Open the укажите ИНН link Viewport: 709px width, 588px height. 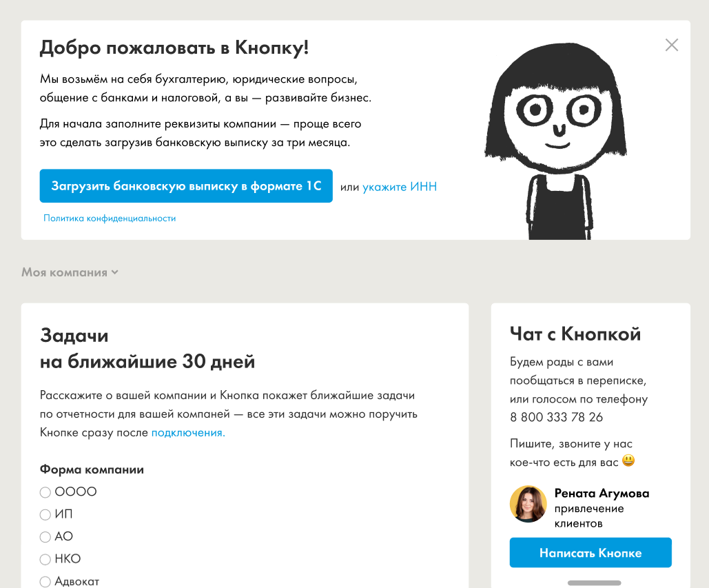click(400, 187)
